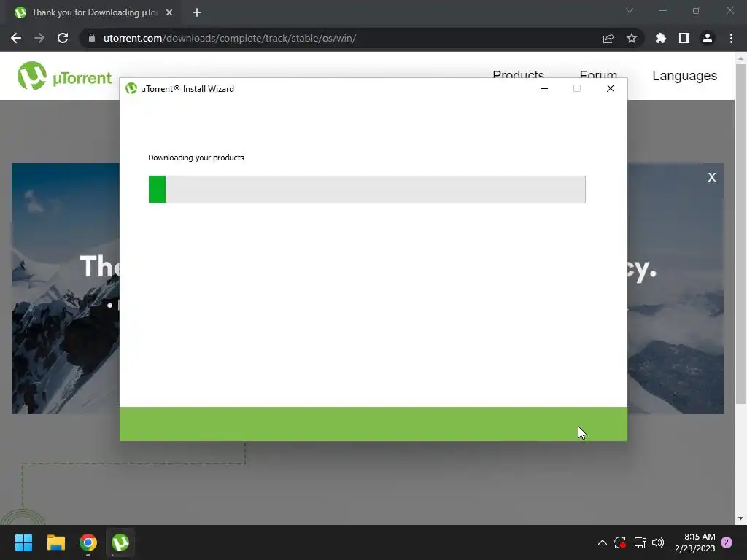Viewport: 747px width, 560px height.
Task: Open the tab search chevron in Chrome
Action: click(x=630, y=10)
